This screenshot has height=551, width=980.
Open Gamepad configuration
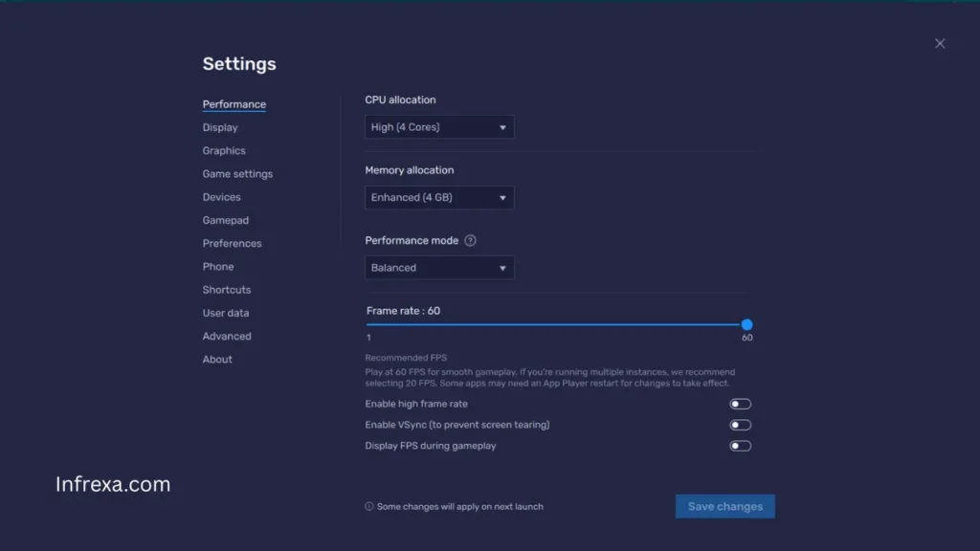coord(225,220)
